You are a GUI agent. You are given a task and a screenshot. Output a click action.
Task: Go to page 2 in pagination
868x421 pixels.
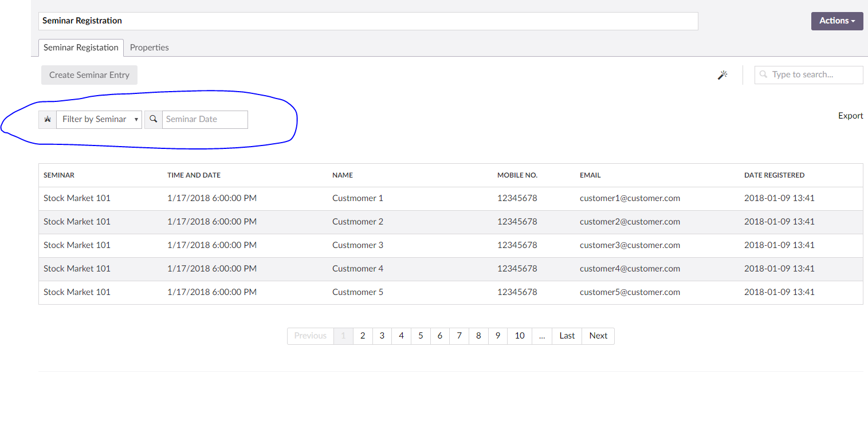click(363, 336)
